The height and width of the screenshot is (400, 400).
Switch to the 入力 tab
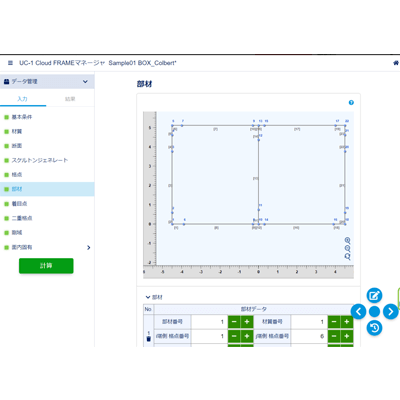[23, 99]
